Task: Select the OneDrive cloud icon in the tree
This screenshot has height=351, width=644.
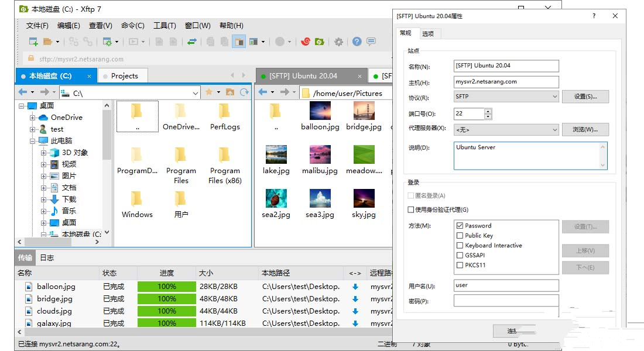Action: (x=43, y=118)
